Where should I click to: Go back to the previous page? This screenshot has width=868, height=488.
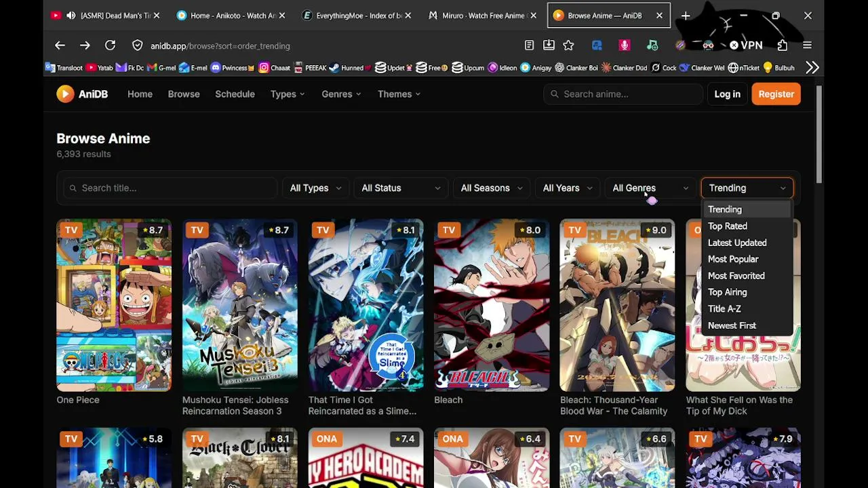coord(60,45)
